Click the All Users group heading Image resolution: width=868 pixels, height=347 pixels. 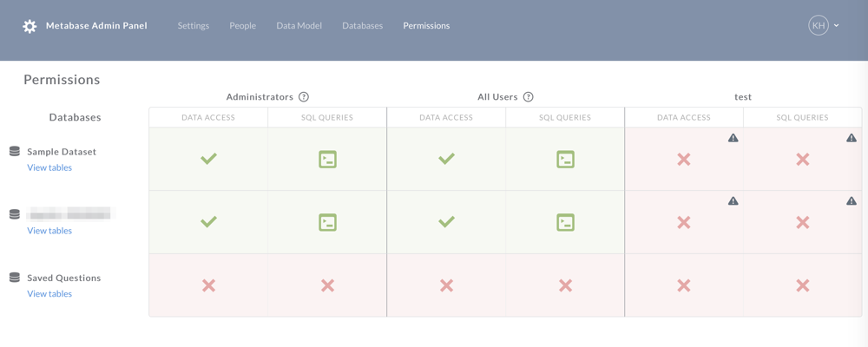click(497, 97)
